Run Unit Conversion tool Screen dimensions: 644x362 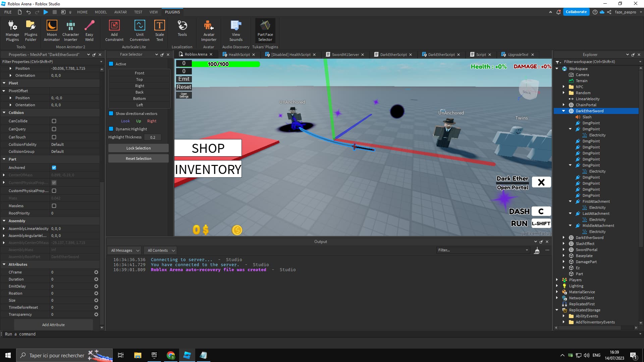[140, 31]
